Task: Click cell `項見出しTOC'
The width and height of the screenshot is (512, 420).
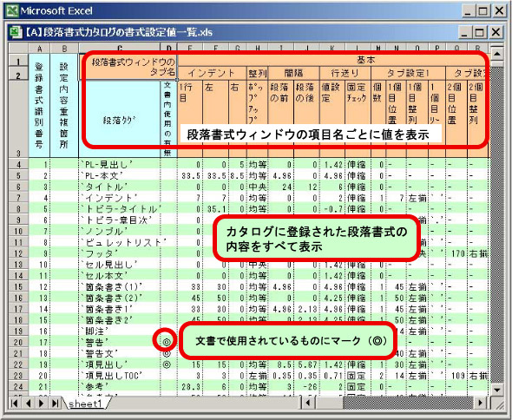Action: 120,376
